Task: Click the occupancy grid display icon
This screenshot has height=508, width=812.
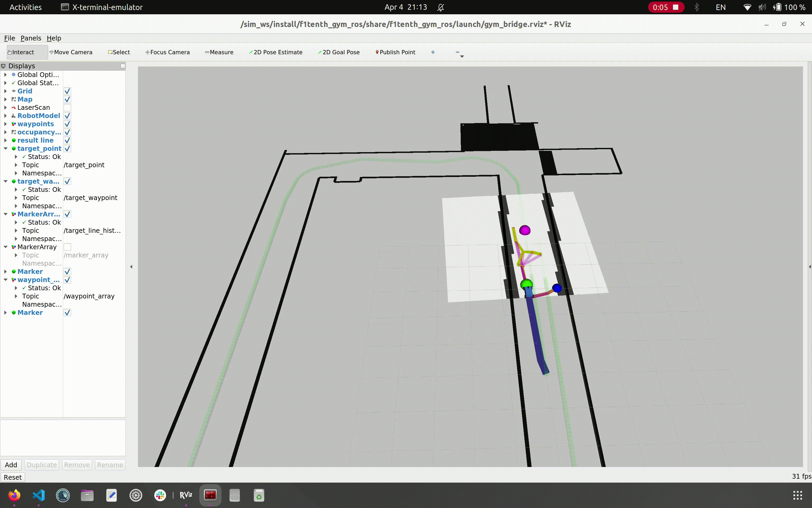Action: click(x=14, y=132)
